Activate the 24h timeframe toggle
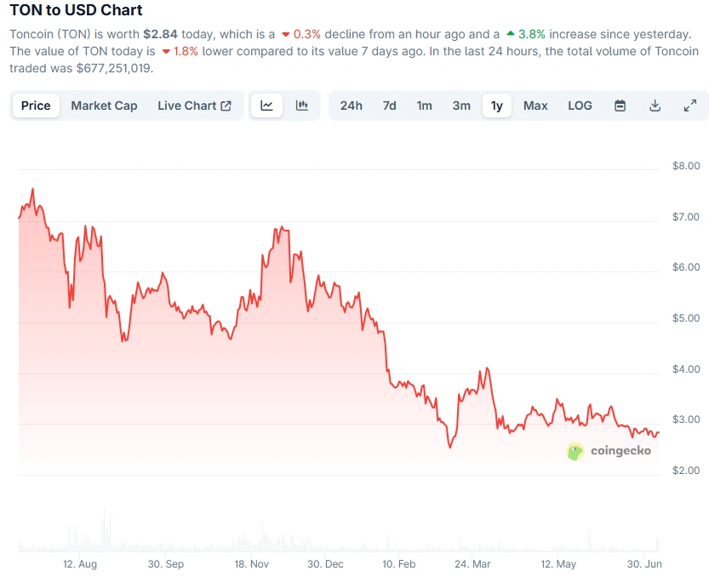This screenshot has height=588, width=709. click(352, 105)
